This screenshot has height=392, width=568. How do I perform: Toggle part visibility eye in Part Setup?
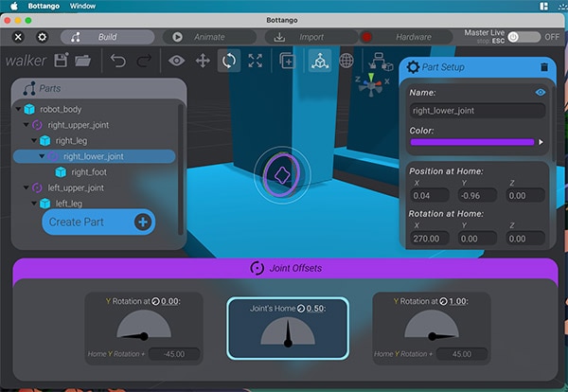point(541,93)
